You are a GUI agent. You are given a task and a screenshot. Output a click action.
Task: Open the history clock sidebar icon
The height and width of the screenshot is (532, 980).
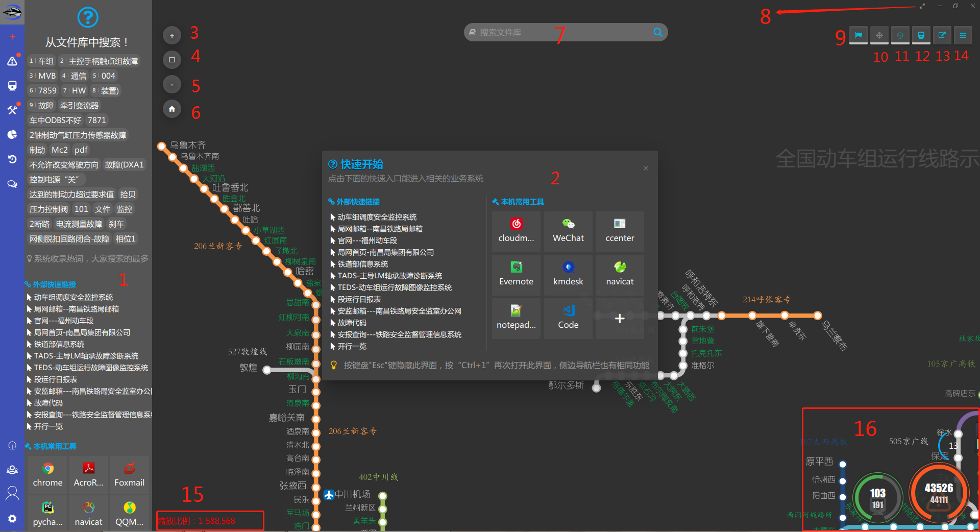(12, 159)
